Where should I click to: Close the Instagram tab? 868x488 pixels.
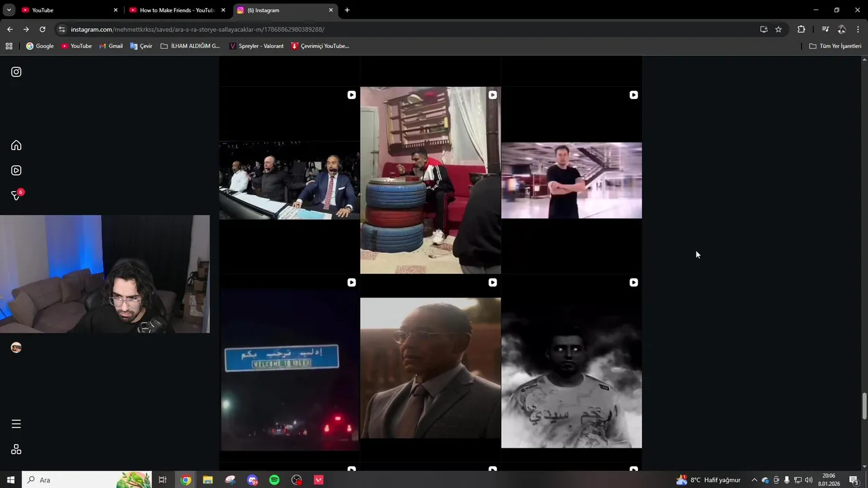click(x=331, y=10)
